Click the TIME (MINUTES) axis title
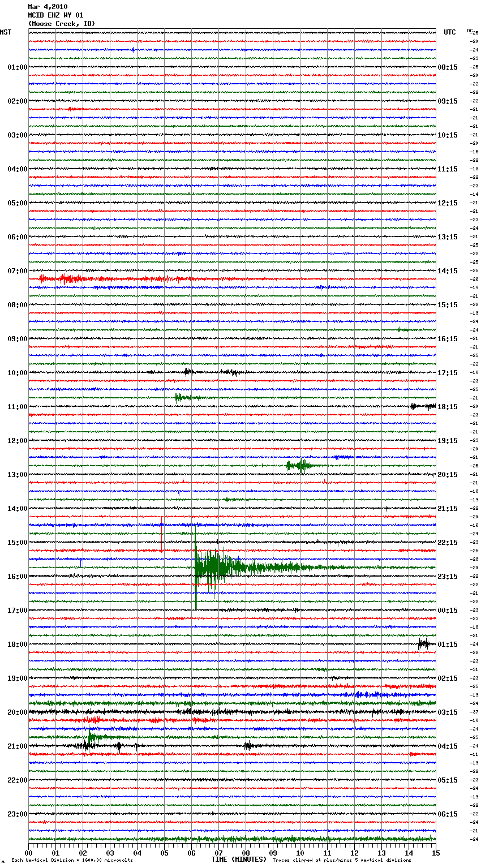The width and height of the screenshot is (481, 868). [239, 860]
